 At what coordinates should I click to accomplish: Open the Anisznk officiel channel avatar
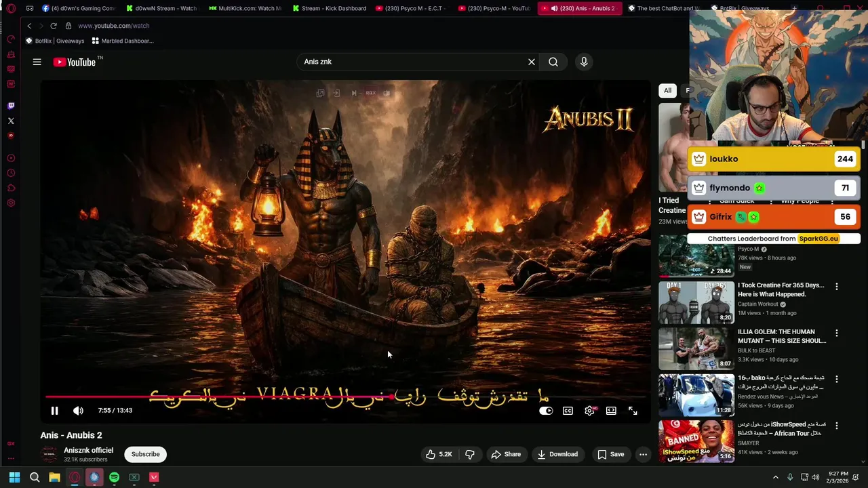(50, 454)
